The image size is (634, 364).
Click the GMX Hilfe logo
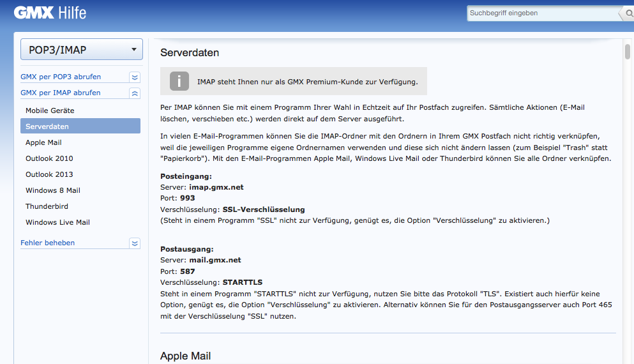click(x=50, y=13)
